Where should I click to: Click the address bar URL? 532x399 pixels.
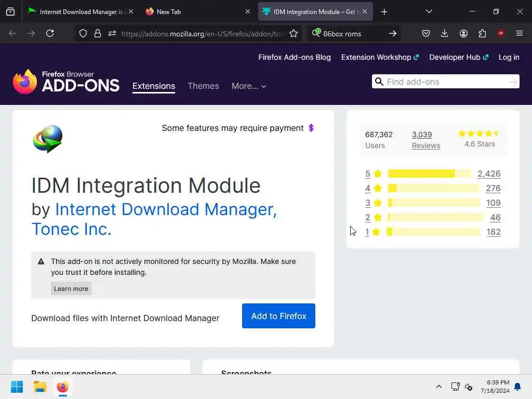click(203, 34)
